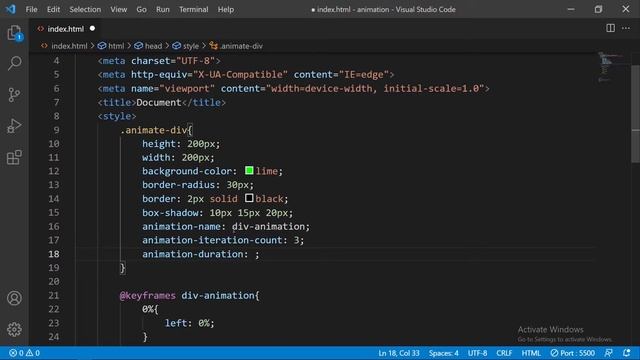Click the feedback icon in the status bar
Viewport: 640px width, 360px height.
[608, 353]
